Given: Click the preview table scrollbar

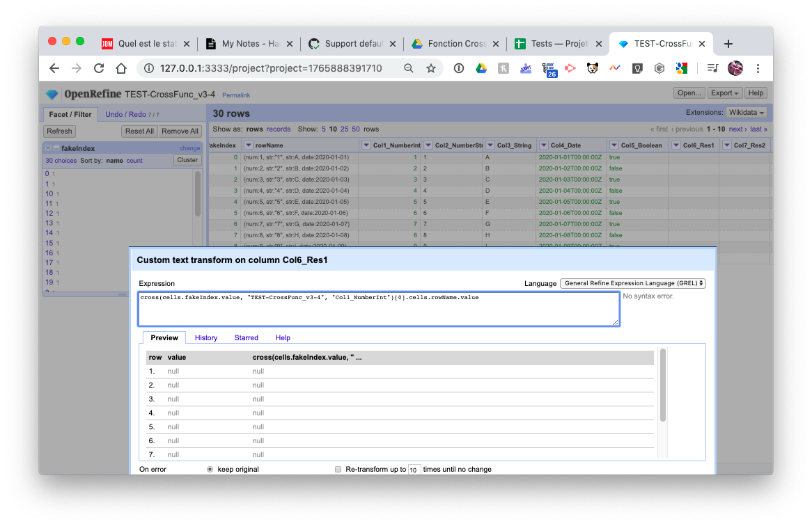Looking at the screenshot, I should pyautogui.click(x=662, y=385).
